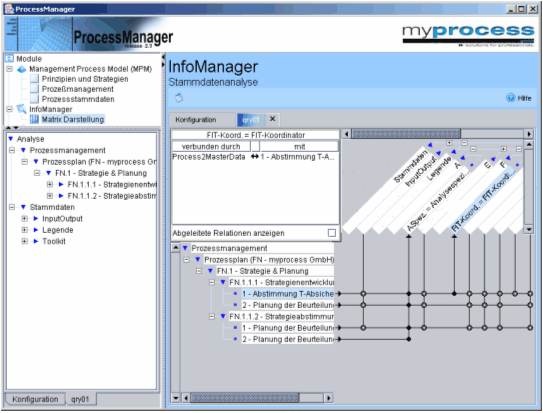Click the 'verbunden durch' column header
Viewport: 543px width, 413px height.
pos(211,146)
